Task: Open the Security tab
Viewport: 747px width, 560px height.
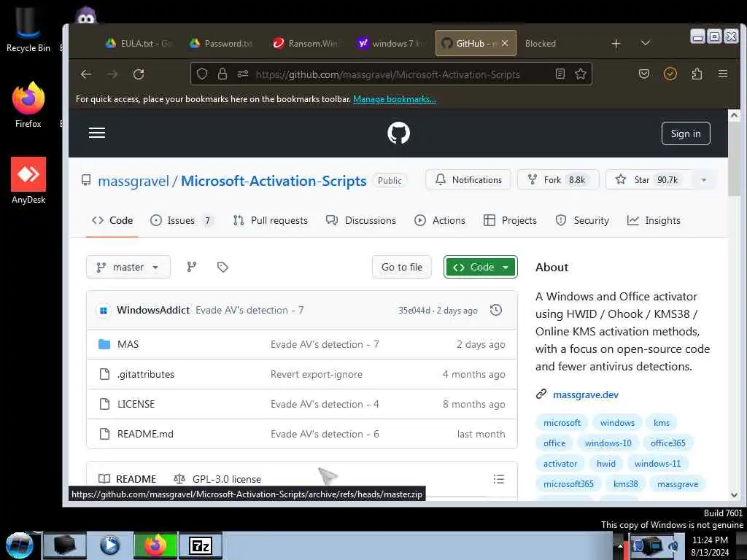Action: point(582,220)
